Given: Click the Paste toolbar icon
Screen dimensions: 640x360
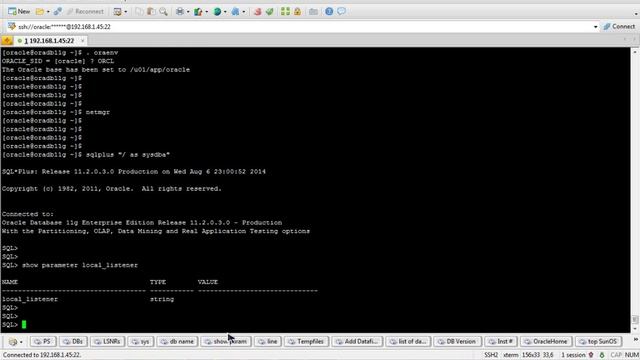Looking at the screenshot, I should [151, 12].
